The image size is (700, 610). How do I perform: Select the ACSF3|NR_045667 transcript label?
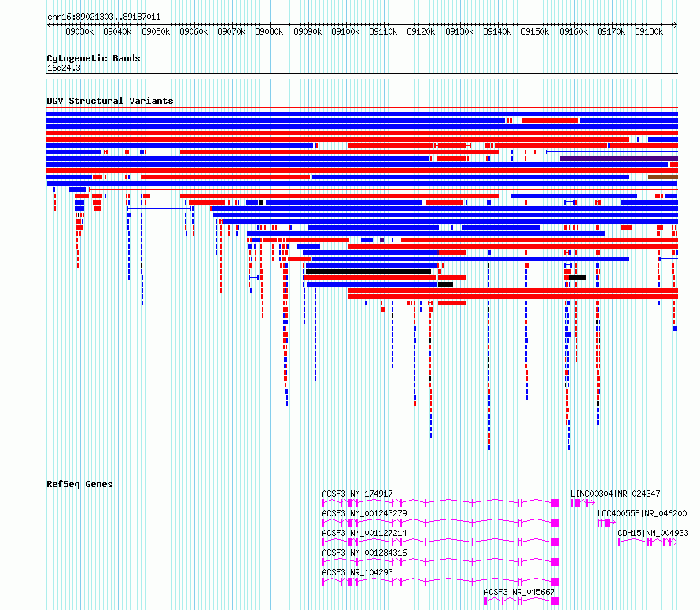coord(519,592)
